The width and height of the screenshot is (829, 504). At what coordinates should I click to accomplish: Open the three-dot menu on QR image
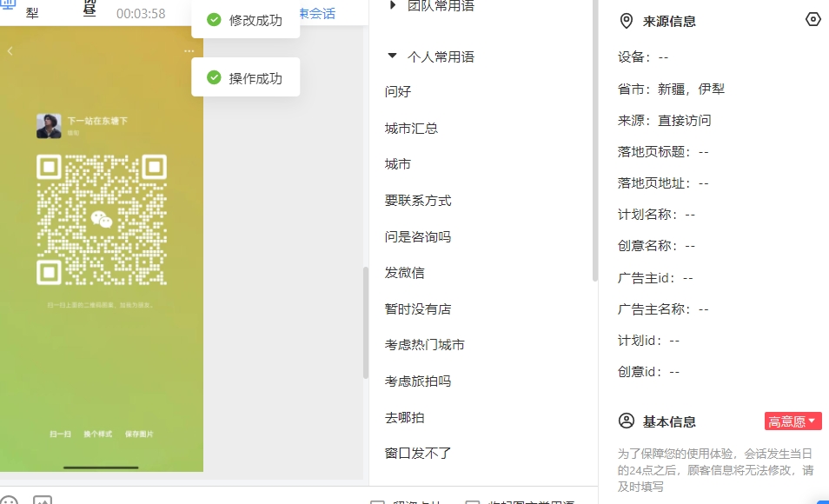click(x=189, y=51)
